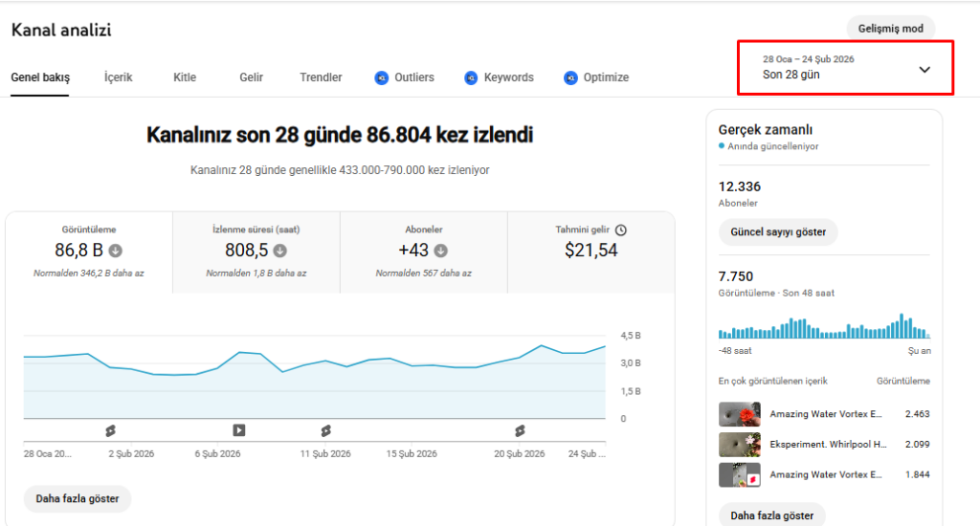Click the clock icon beside Tahmini gelir

pos(621,230)
